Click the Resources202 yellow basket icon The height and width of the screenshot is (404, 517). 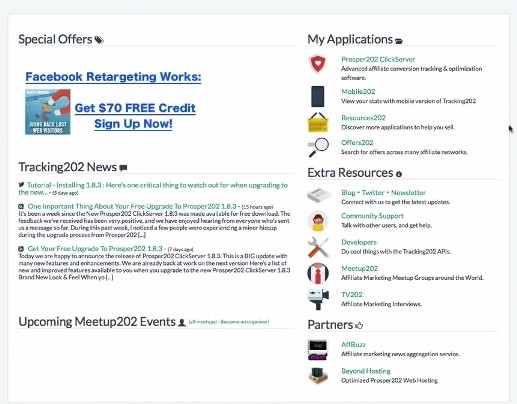coord(318,122)
